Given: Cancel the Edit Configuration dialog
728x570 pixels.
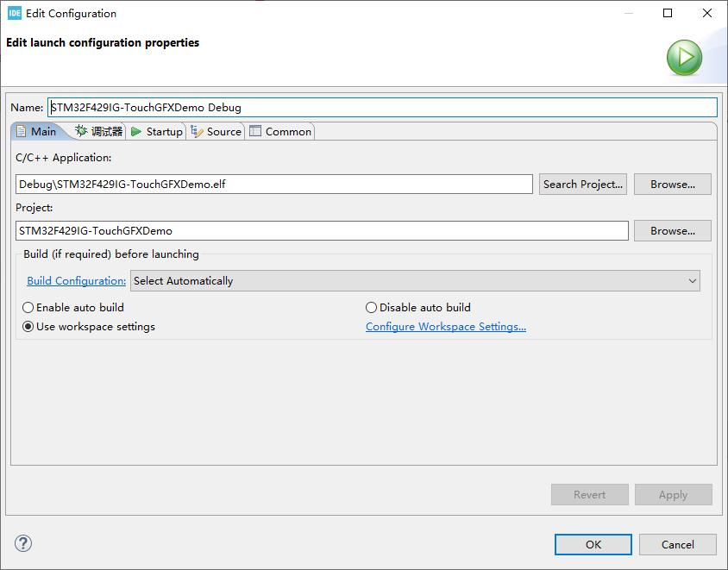Looking at the screenshot, I should (x=677, y=544).
